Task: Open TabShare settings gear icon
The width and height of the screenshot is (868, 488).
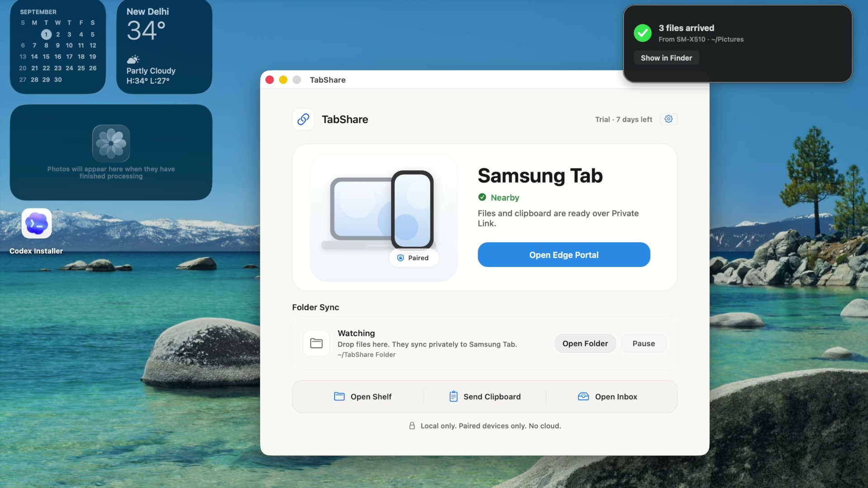Action: [x=669, y=119]
